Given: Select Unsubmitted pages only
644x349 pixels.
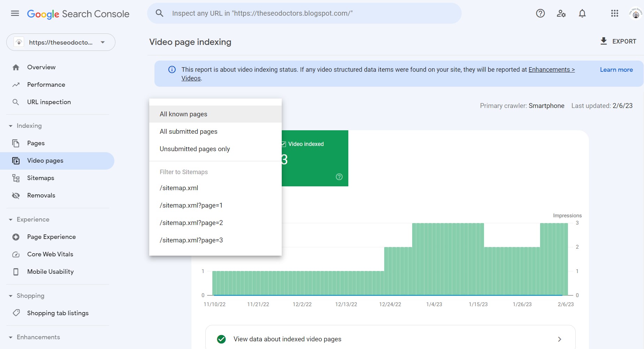Looking at the screenshot, I should (195, 149).
